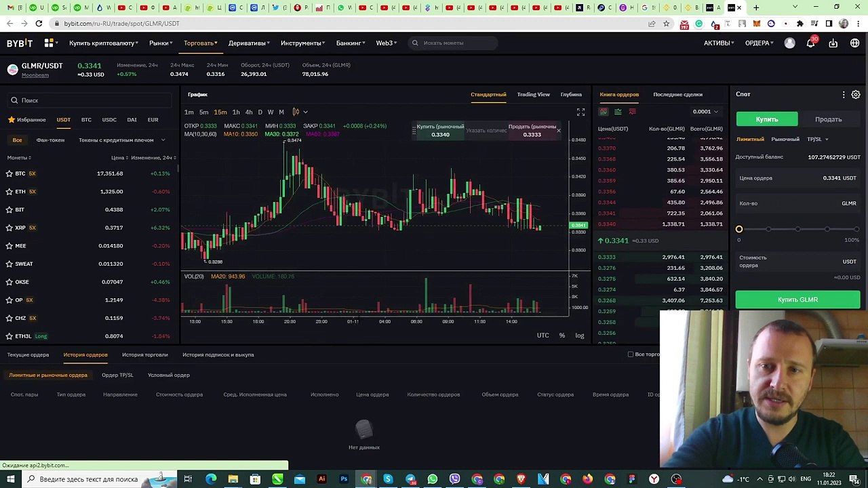Switch order side to Sell (Продать)

tap(828, 119)
